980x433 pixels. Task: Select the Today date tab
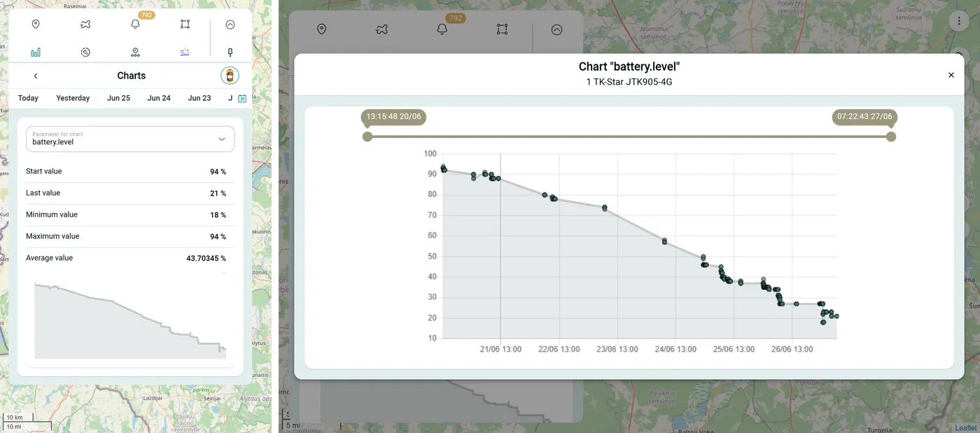click(28, 98)
